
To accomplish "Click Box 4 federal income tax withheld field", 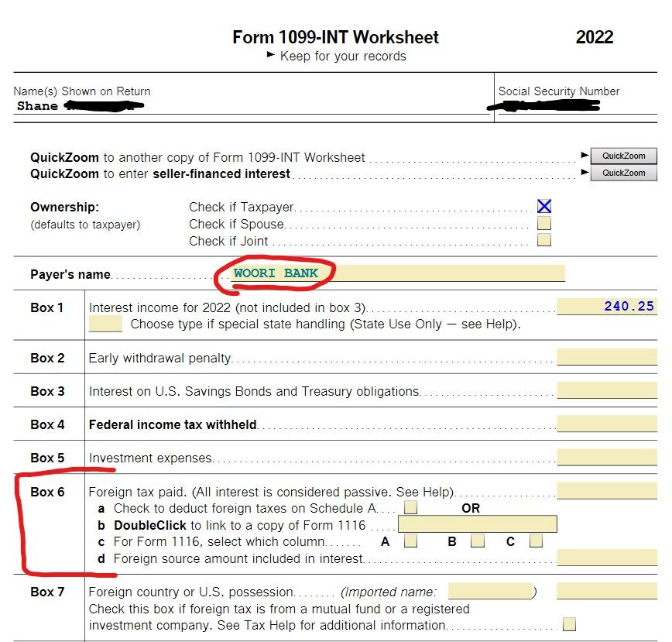I will pos(606,424).
